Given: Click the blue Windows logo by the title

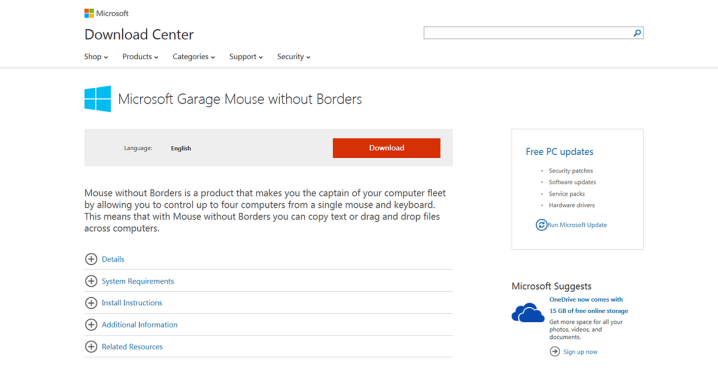Looking at the screenshot, I should (98, 98).
